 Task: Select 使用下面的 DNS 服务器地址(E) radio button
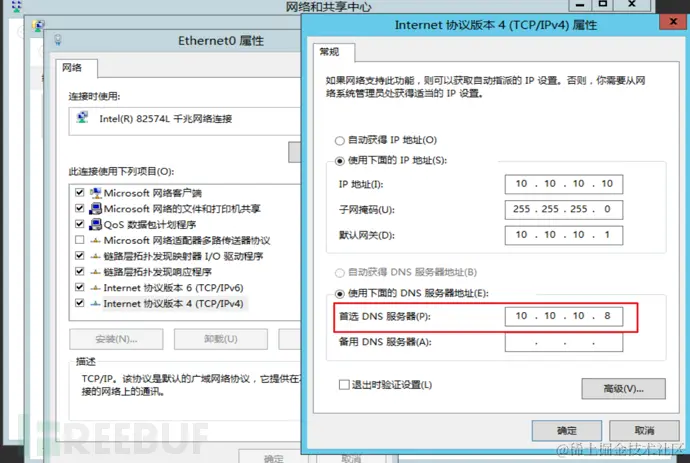339,293
